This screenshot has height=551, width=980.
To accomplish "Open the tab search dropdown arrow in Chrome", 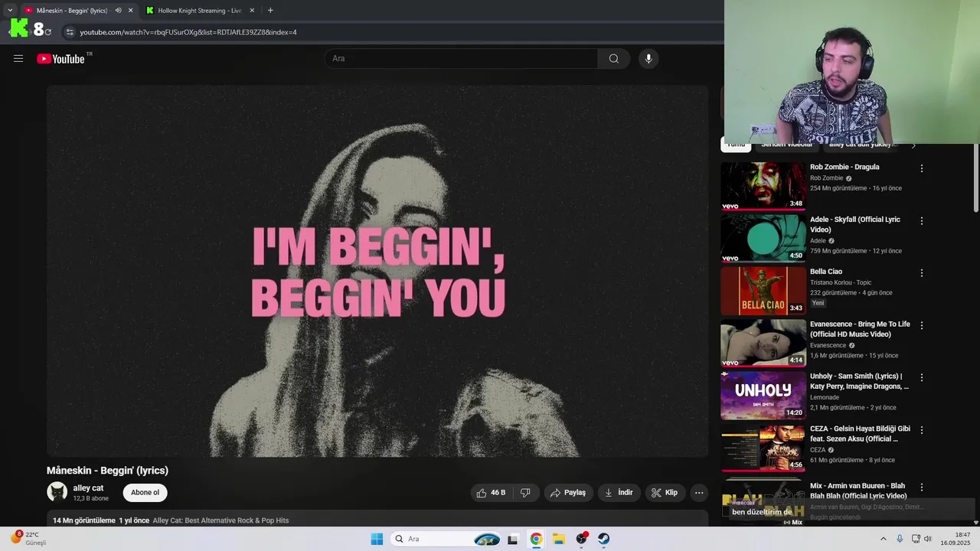I will tap(10, 11).
